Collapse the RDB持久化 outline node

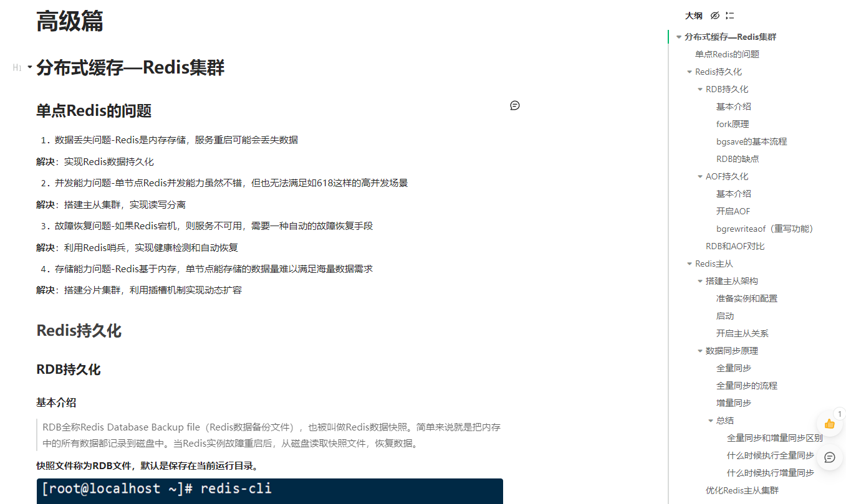(x=700, y=89)
